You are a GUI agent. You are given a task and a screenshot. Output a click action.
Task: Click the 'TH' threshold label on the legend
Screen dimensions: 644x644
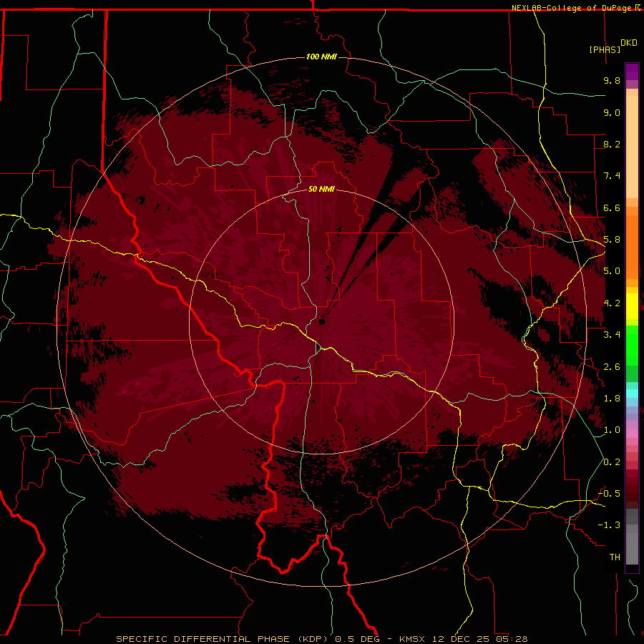(615, 557)
